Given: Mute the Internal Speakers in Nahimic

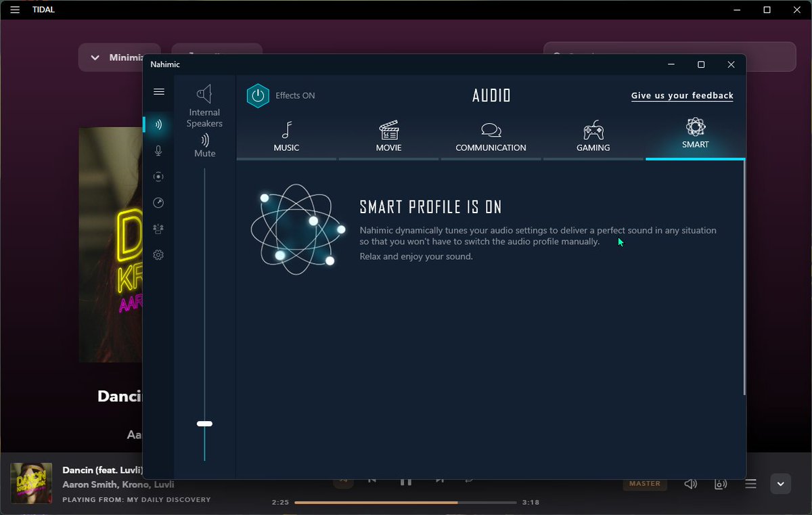Looking at the screenshot, I should pos(204,145).
